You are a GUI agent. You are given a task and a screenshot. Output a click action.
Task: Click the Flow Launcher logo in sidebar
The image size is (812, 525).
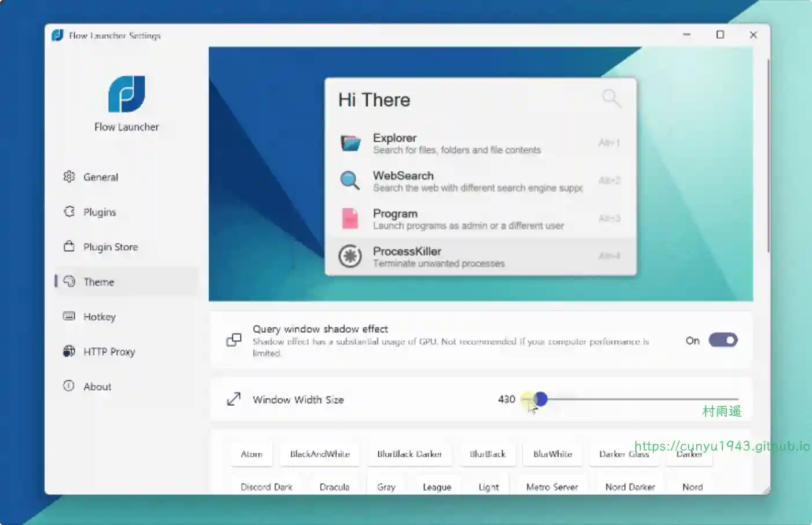(x=126, y=94)
